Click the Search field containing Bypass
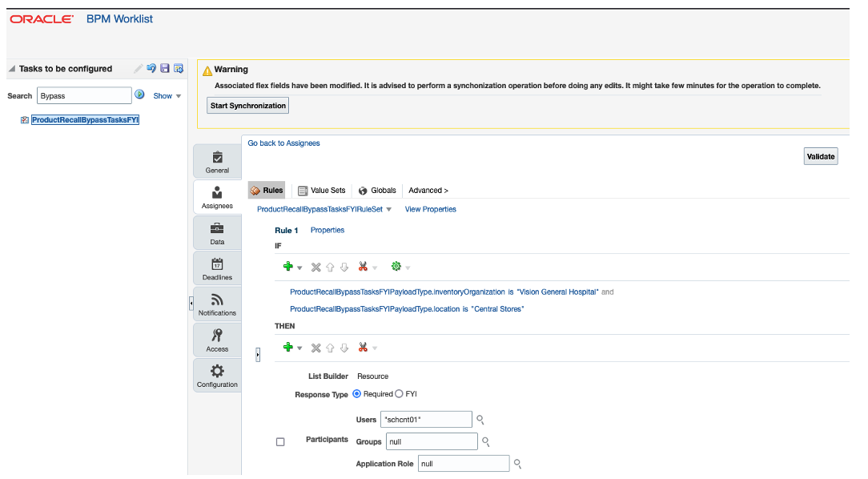The height and width of the screenshot is (479, 868). pos(84,95)
